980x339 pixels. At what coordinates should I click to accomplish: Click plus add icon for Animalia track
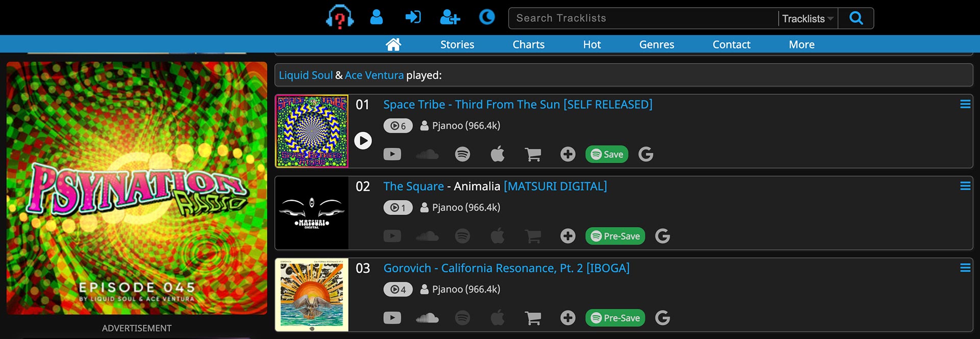tap(568, 236)
